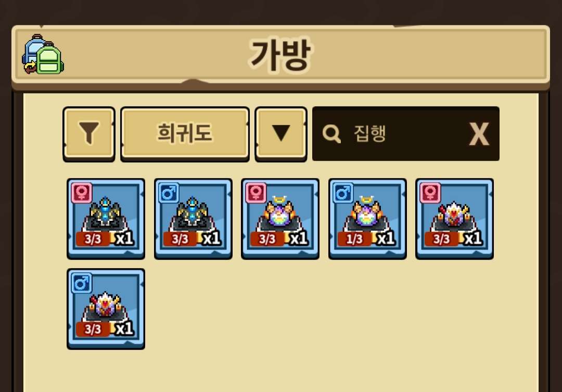This screenshot has height=392, width=562.
Task: Click female symbol on blue-winged creature card
Action: tap(82, 193)
